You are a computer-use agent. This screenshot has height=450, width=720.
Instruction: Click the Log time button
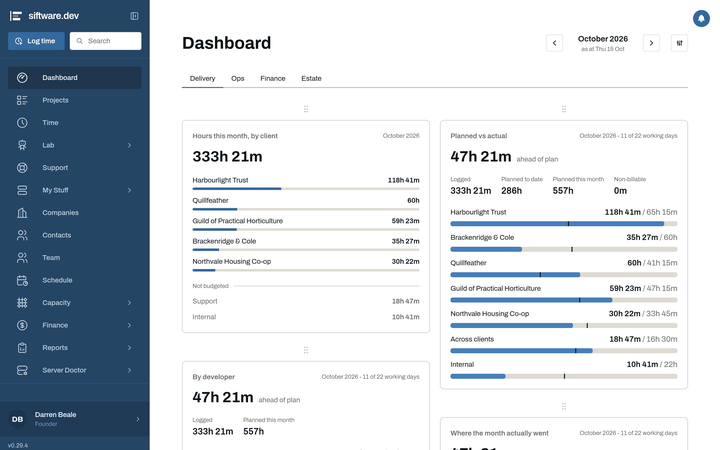point(36,41)
